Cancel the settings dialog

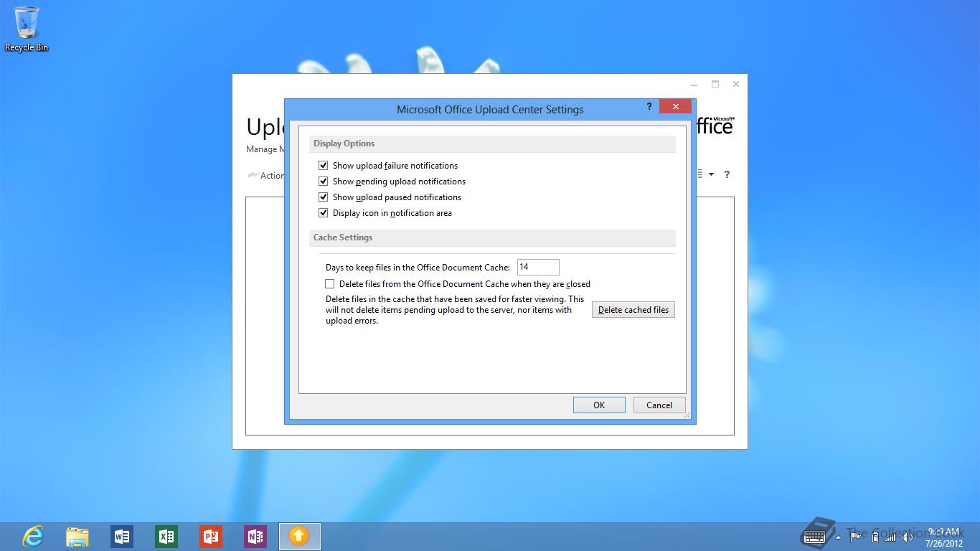coord(659,405)
